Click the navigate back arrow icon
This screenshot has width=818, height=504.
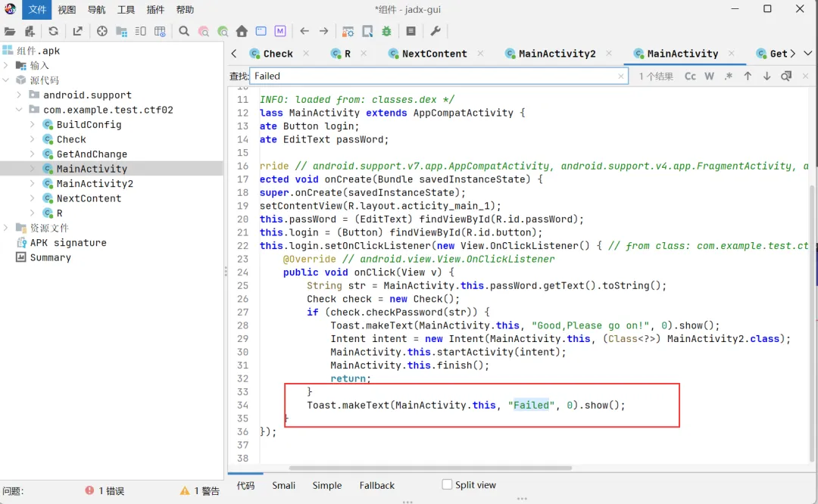point(304,31)
